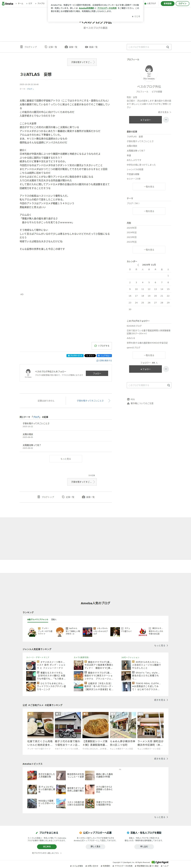This screenshot has height=868, width=191.
Task: Click the Ameba logo in the header
Action: pyautogui.click(x=7, y=3)
